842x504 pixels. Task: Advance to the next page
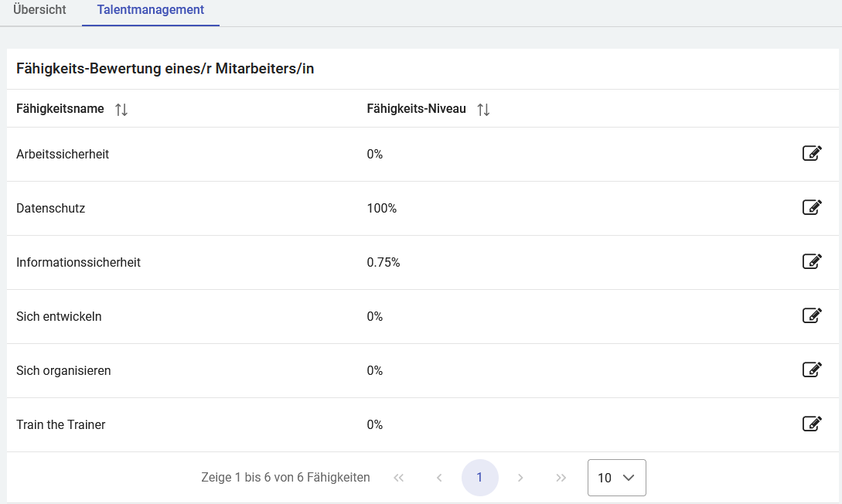[520, 478]
